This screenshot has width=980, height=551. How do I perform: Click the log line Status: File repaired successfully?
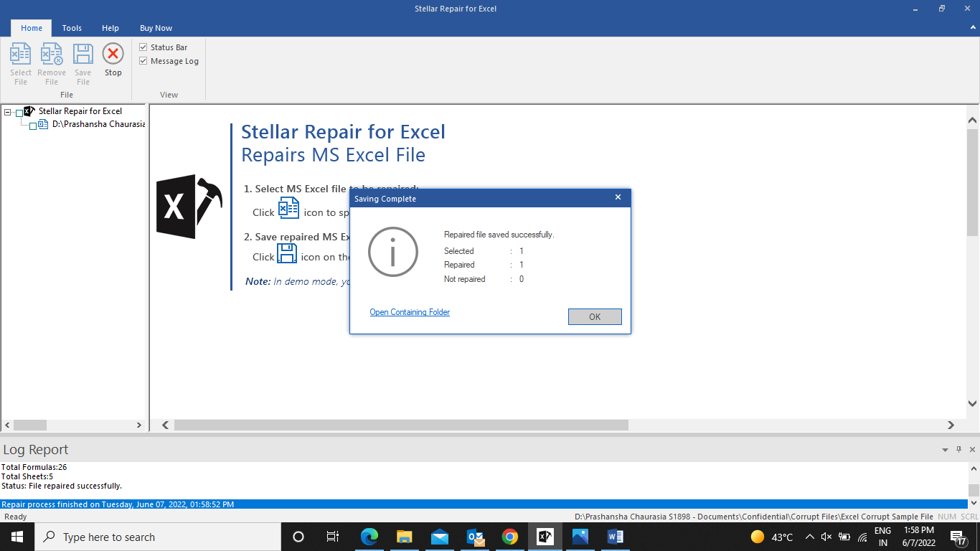(62, 486)
